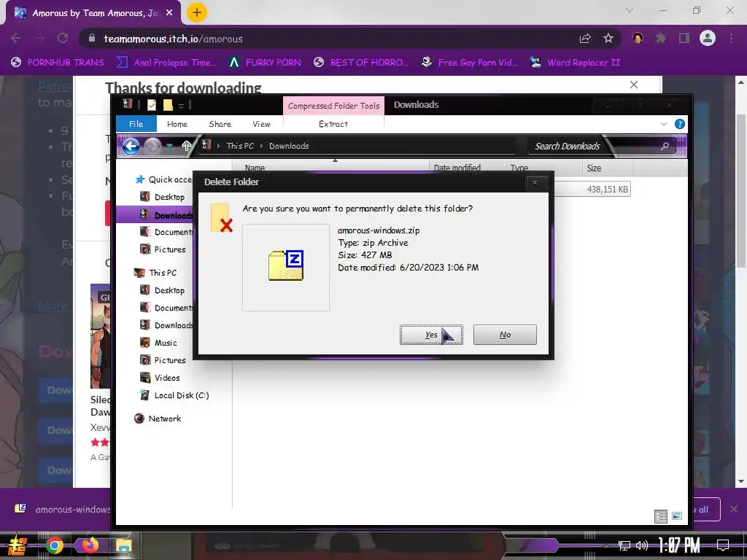This screenshot has width=747, height=560.
Task: Toggle the Chrome side panel icon
Action: 684,38
